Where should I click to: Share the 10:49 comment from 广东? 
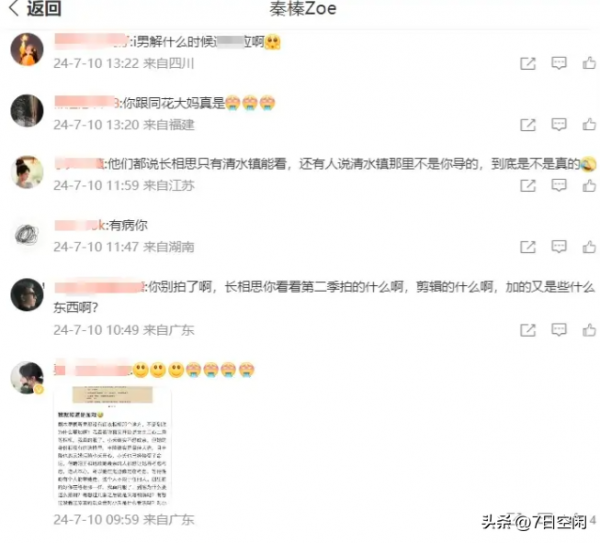[528, 330]
